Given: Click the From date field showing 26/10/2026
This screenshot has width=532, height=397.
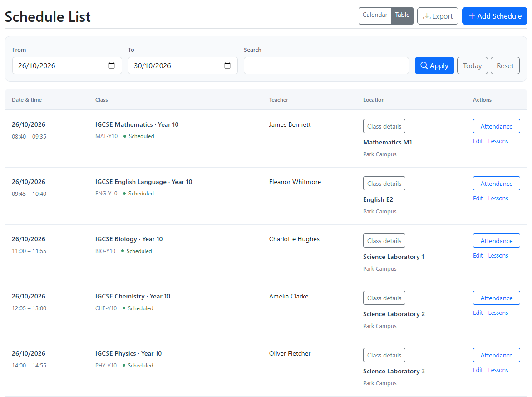Looking at the screenshot, I should point(67,65).
